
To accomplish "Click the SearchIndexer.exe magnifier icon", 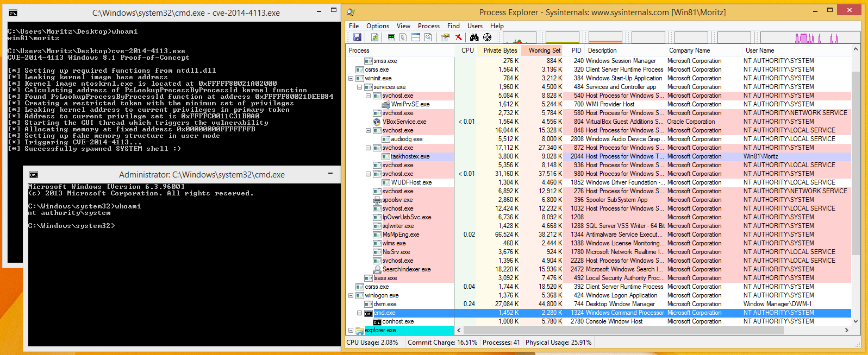I will [x=378, y=269].
